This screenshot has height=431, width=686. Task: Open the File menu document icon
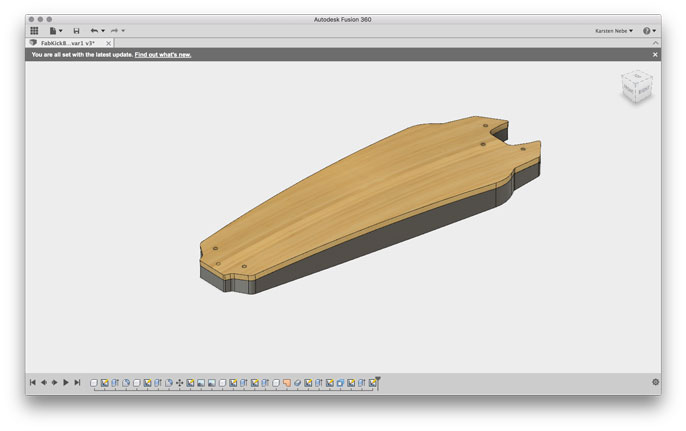point(53,31)
